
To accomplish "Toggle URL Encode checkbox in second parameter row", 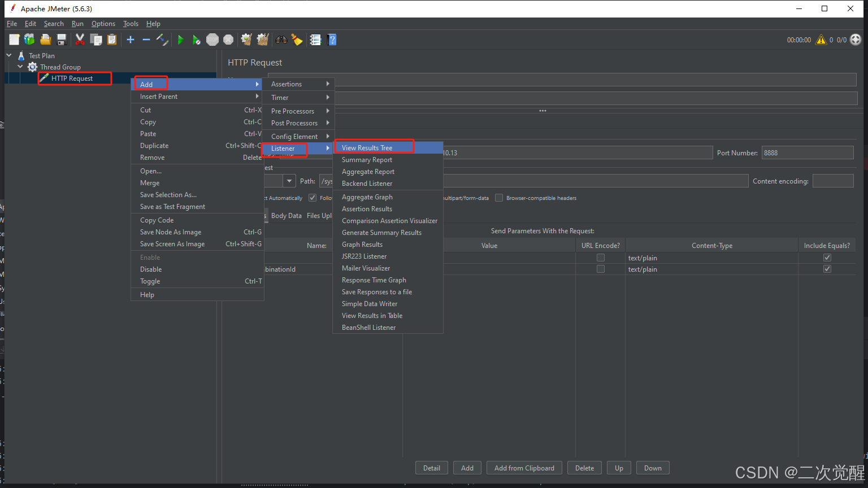I will 601,269.
